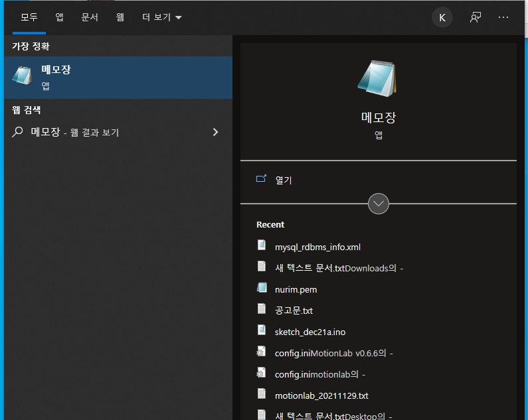Switch to the 앱 tab
The image size is (528, 420).
click(x=60, y=17)
